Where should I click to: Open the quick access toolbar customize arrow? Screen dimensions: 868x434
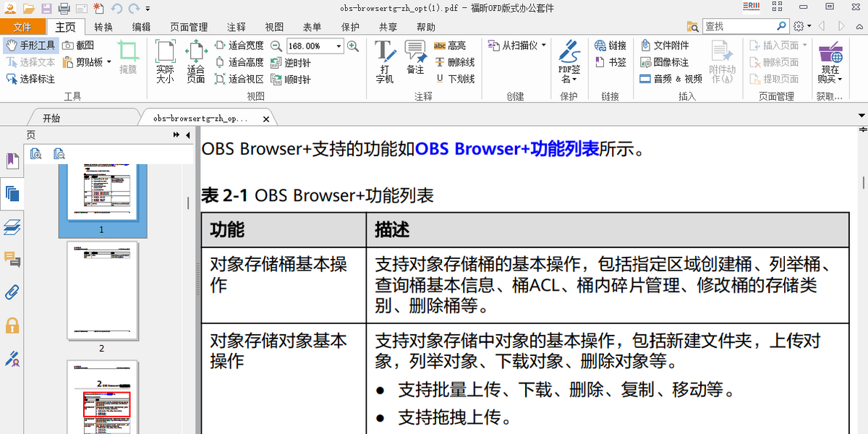tap(148, 9)
